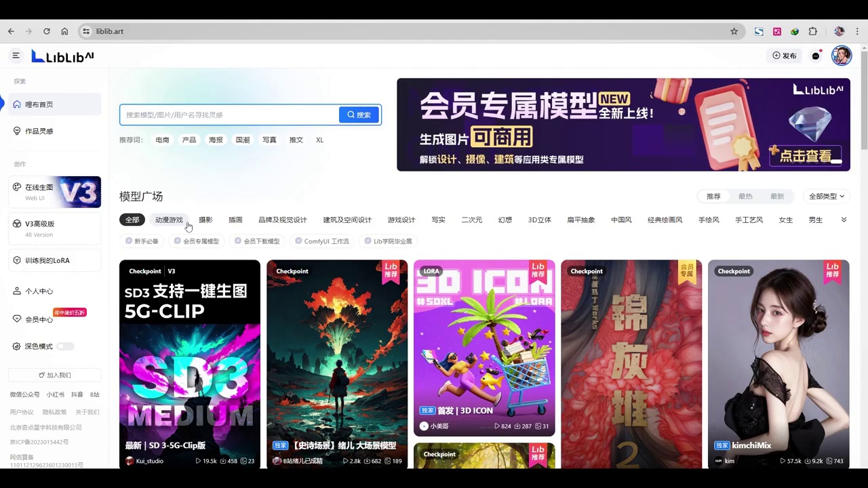The height and width of the screenshot is (488, 868).
Task: Open the 会员专属模型 banner
Action: click(623, 125)
